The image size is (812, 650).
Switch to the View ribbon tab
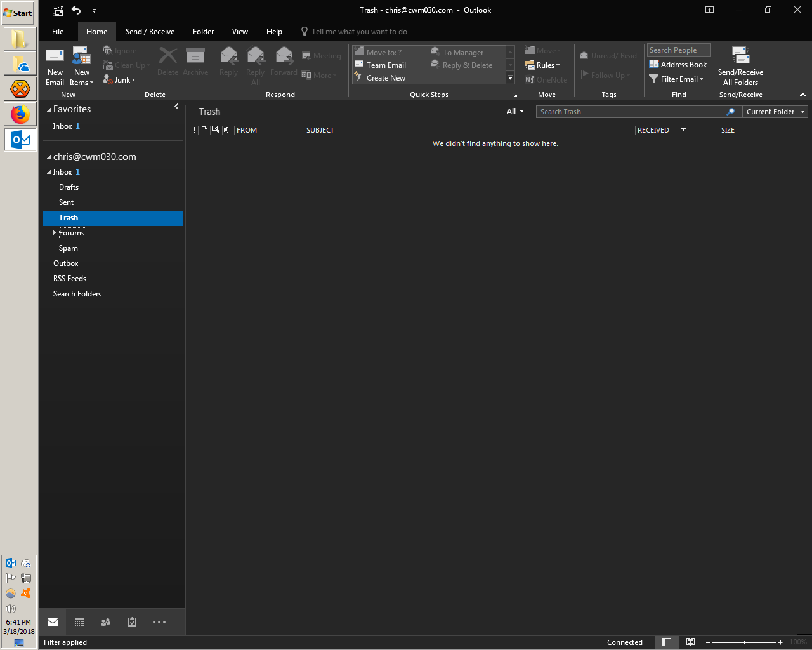tap(240, 32)
